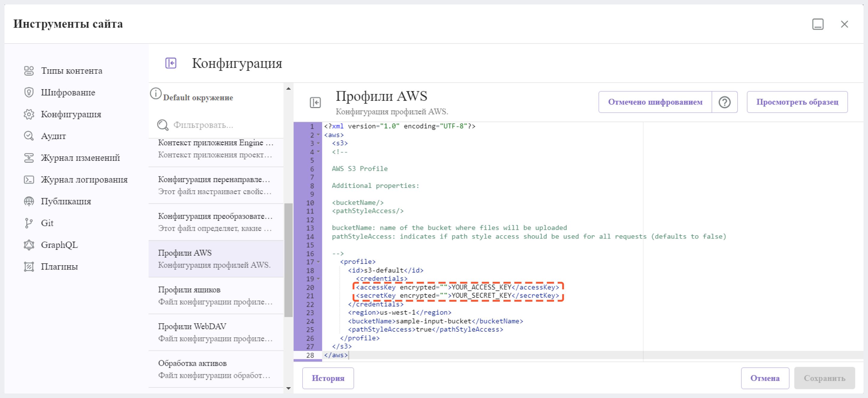868x398 pixels.
Task: Fold the comment block on line 4
Action: click(318, 152)
